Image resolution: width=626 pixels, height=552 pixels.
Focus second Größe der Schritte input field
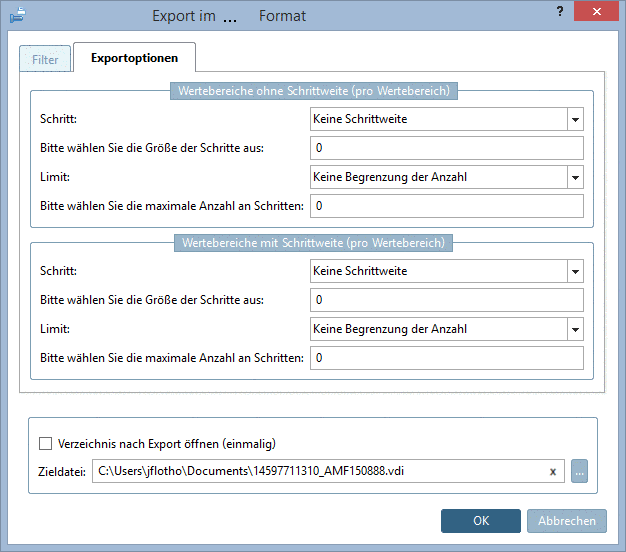[x=446, y=300]
